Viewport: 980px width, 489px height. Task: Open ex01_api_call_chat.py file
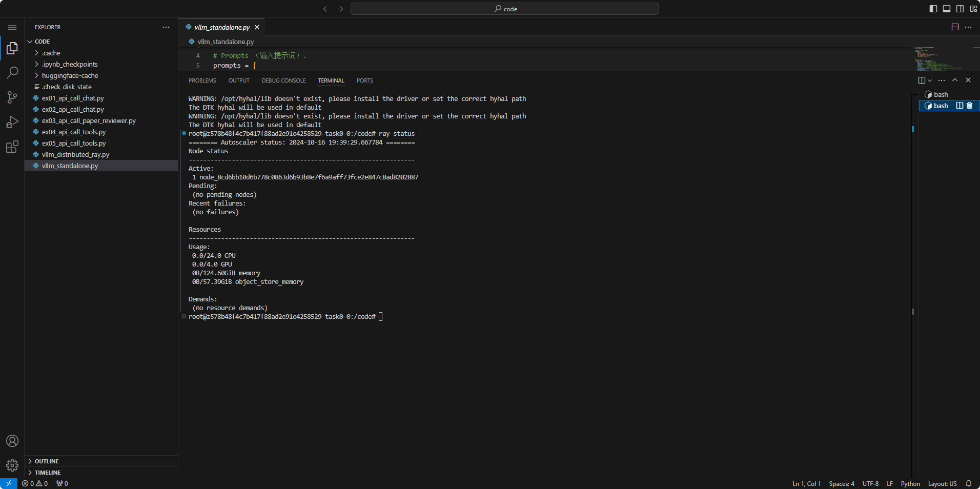pos(101,98)
